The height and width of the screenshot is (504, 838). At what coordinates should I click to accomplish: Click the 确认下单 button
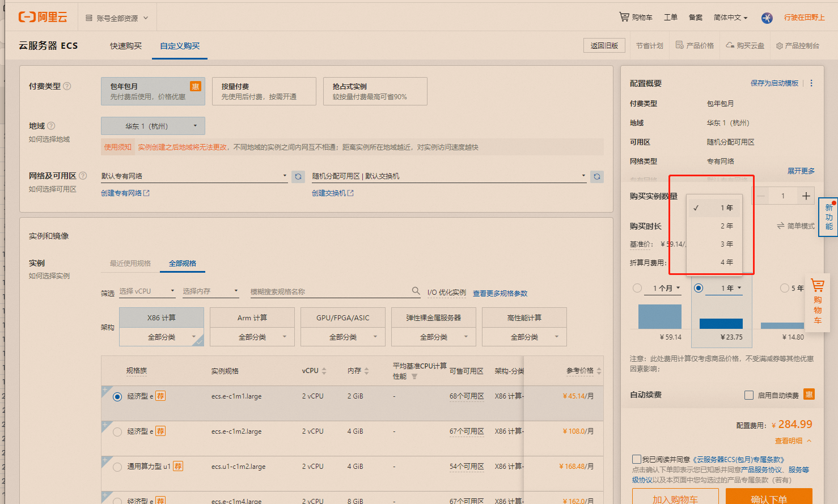tap(769, 497)
